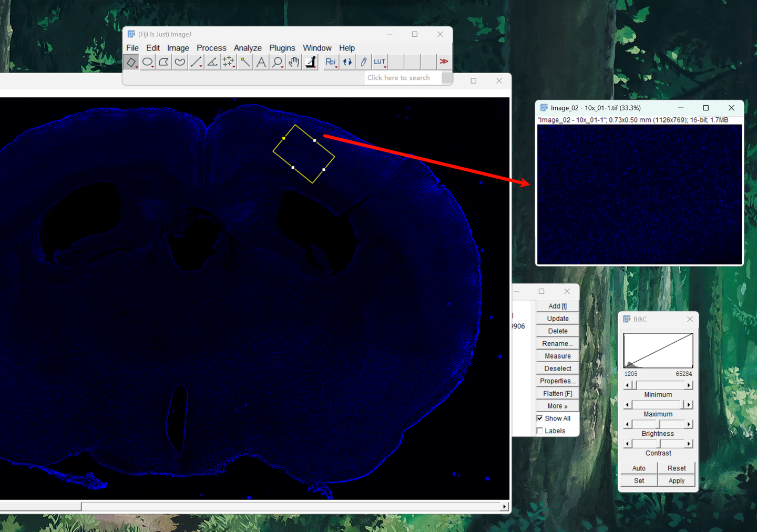Screen dimensions: 757x532
Task: Select the Text tool
Action: point(261,62)
